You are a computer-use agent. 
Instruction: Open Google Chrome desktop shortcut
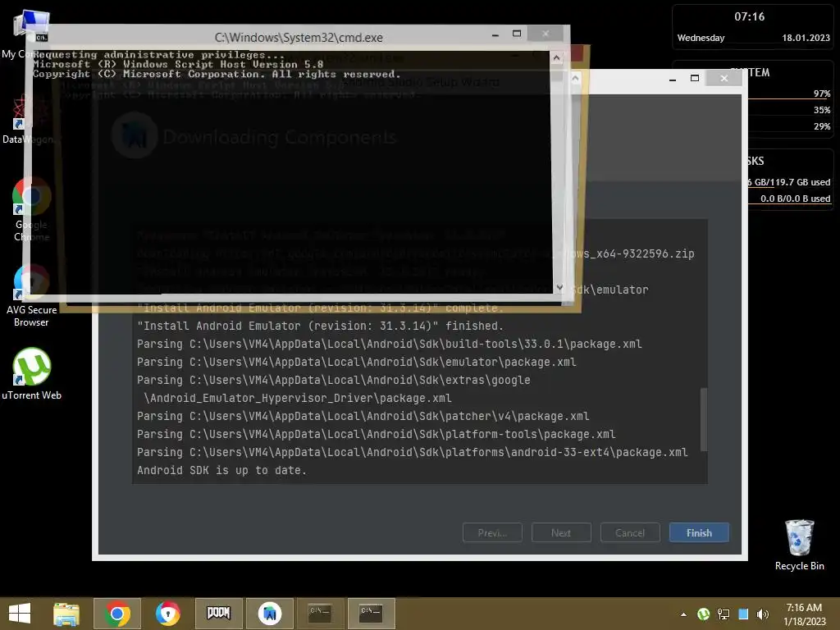coord(32,210)
